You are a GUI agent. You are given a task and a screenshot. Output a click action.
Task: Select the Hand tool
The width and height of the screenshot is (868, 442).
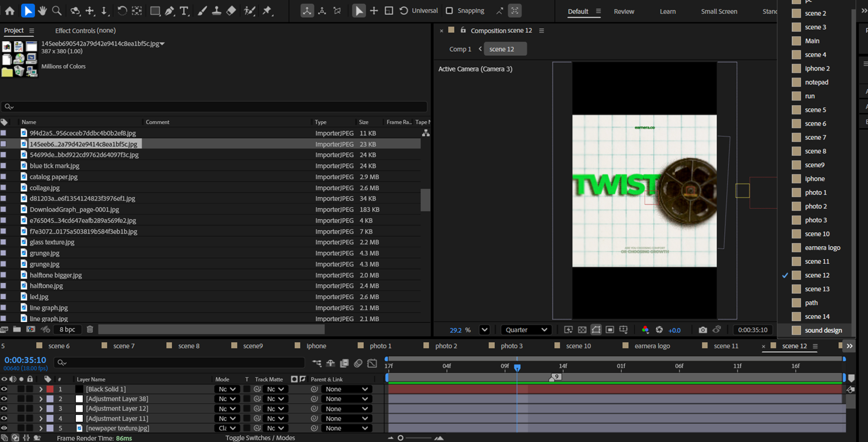pos(42,11)
